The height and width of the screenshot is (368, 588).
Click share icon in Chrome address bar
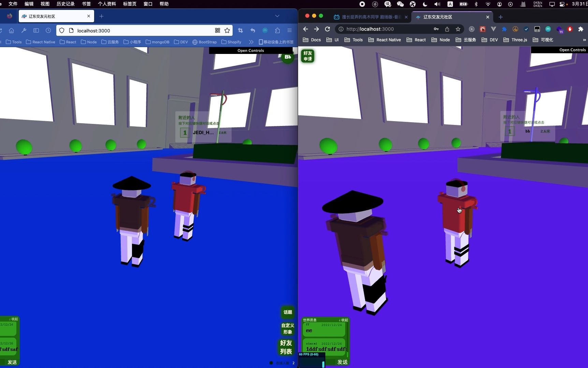(x=447, y=29)
